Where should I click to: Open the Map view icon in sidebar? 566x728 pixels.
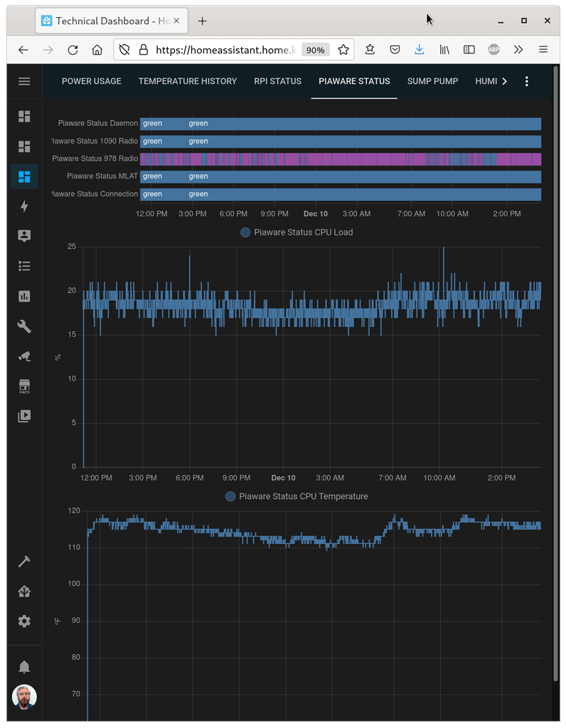(24, 235)
